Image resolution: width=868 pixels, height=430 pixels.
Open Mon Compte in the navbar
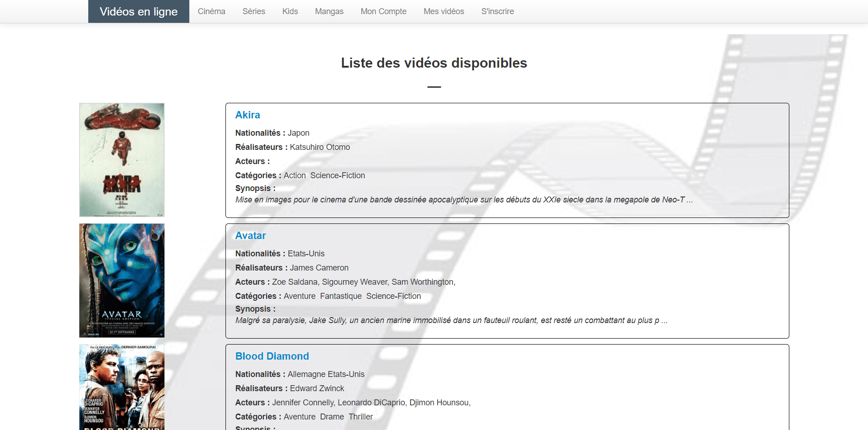(383, 11)
